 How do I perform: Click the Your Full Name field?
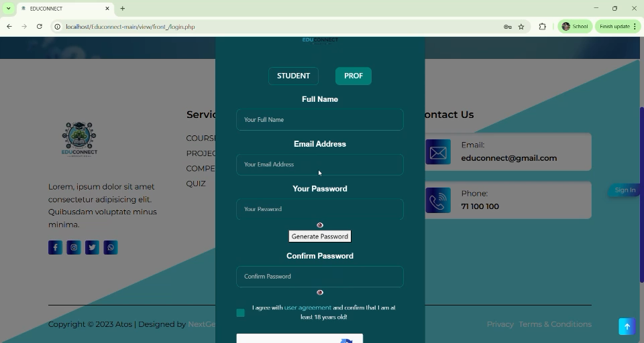(x=320, y=120)
